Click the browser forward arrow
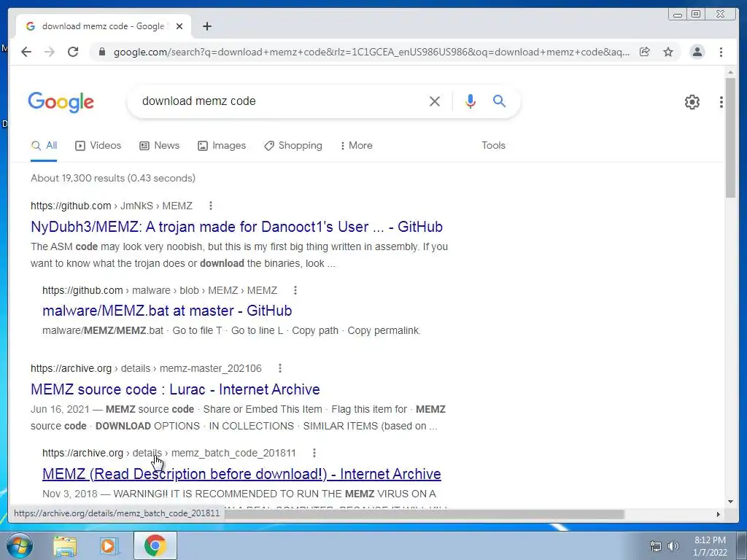 50,52
